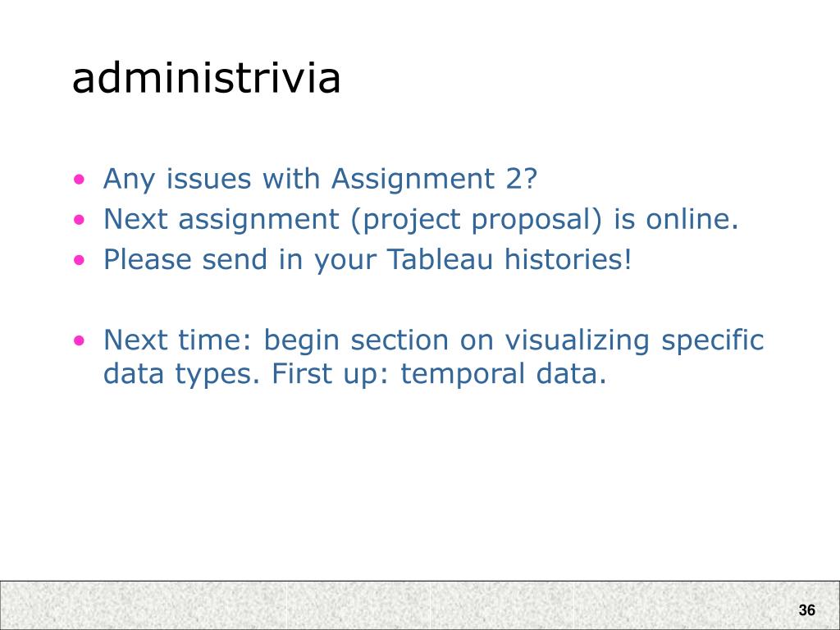The image size is (840, 630).
Task: Click the pink bullet before 'Next assignment'
Action: [x=80, y=219]
